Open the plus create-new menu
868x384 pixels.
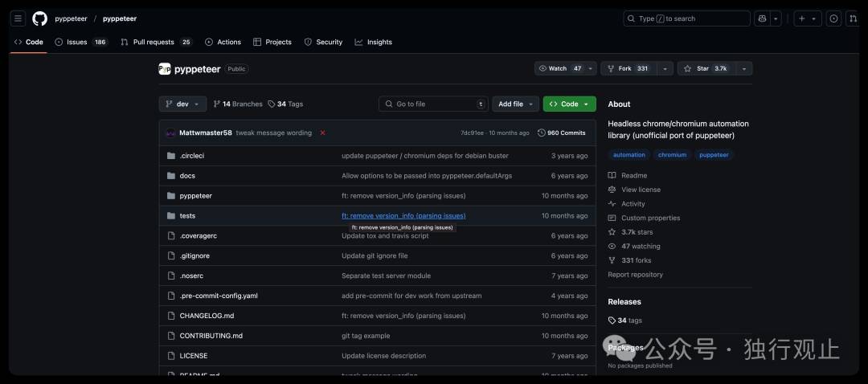pos(808,18)
